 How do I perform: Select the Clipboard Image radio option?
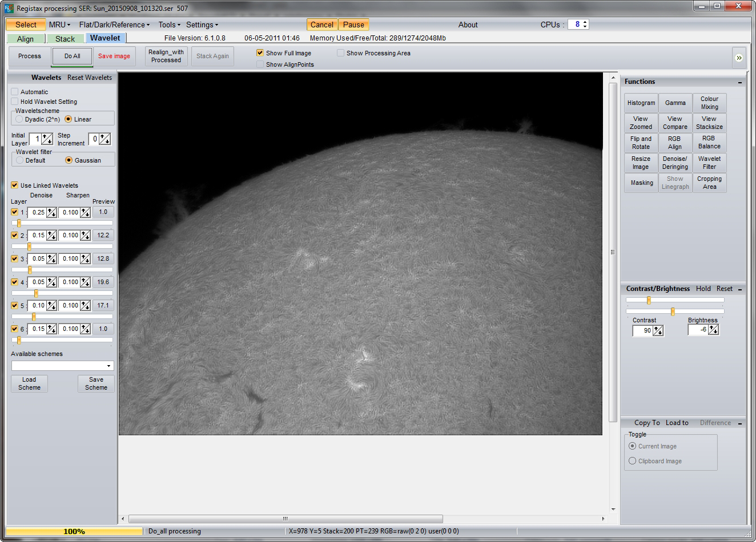pyautogui.click(x=632, y=461)
